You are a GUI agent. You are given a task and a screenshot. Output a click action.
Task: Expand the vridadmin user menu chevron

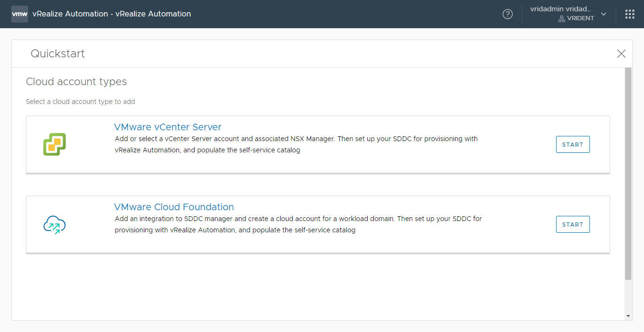point(604,14)
